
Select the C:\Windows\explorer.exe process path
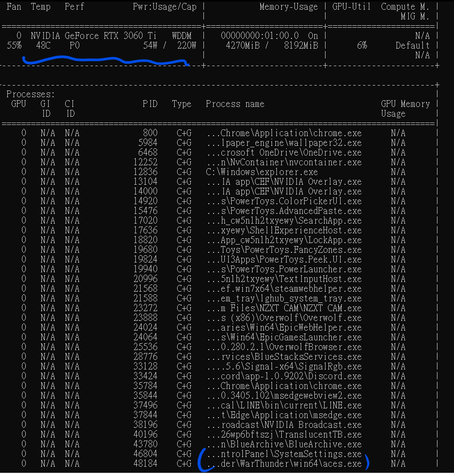[262, 172]
